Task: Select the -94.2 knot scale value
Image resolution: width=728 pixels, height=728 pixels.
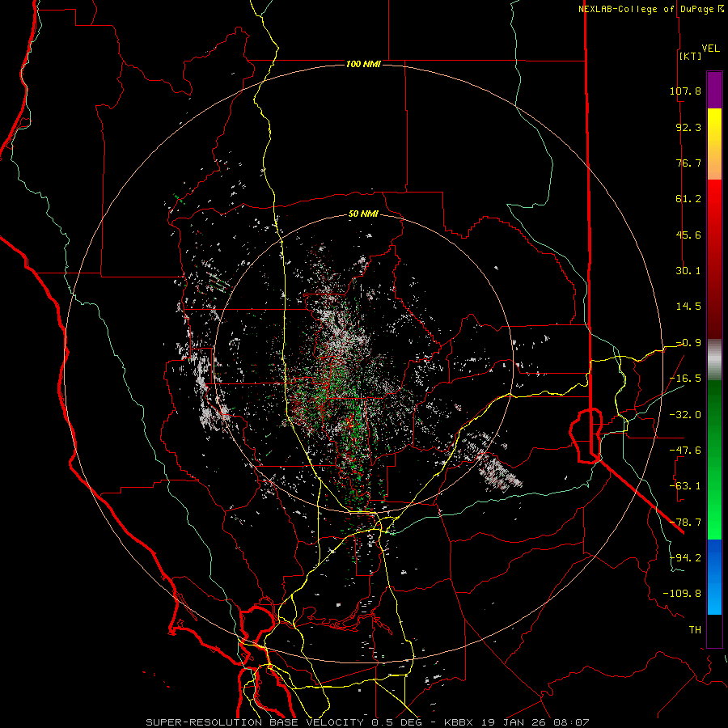Action: 685,558
